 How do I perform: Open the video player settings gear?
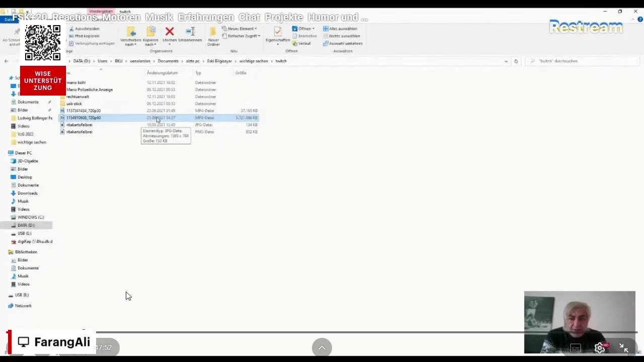[600, 347]
